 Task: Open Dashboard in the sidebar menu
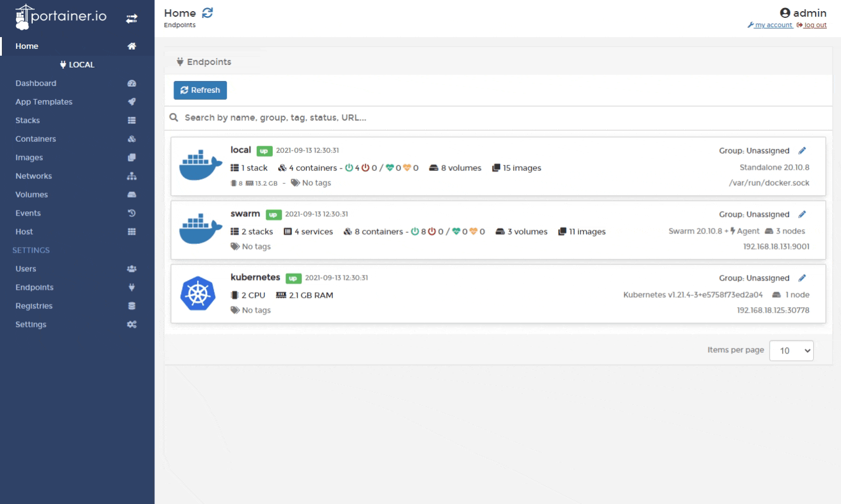[36, 84]
